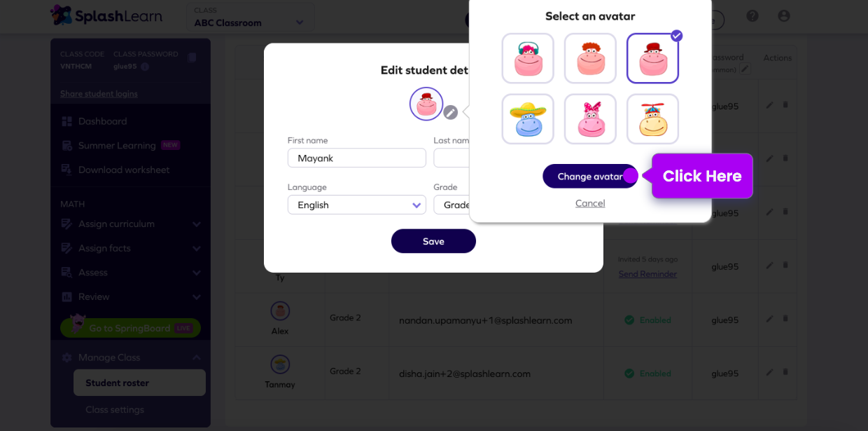The width and height of the screenshot is (868, 431).
Task: Choose the orange curly-hair avatar
Action: [x=590, y=58]
